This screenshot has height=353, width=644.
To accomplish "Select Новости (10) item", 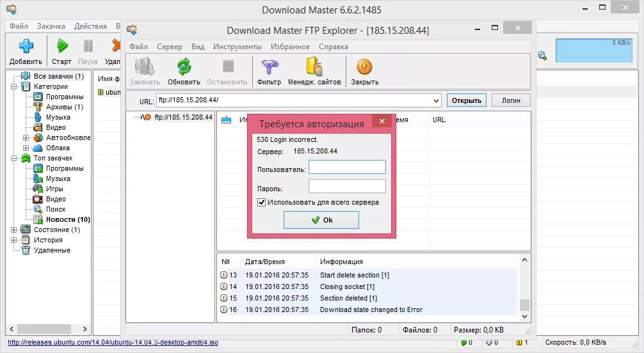I will pos(68,219).
